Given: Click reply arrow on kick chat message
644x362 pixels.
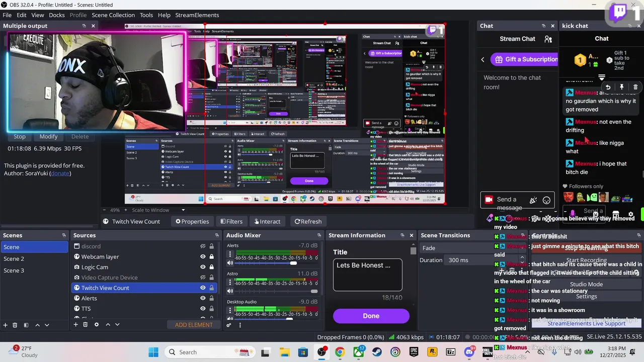Looking at the screenshot, I should click(x=608, y=87).
